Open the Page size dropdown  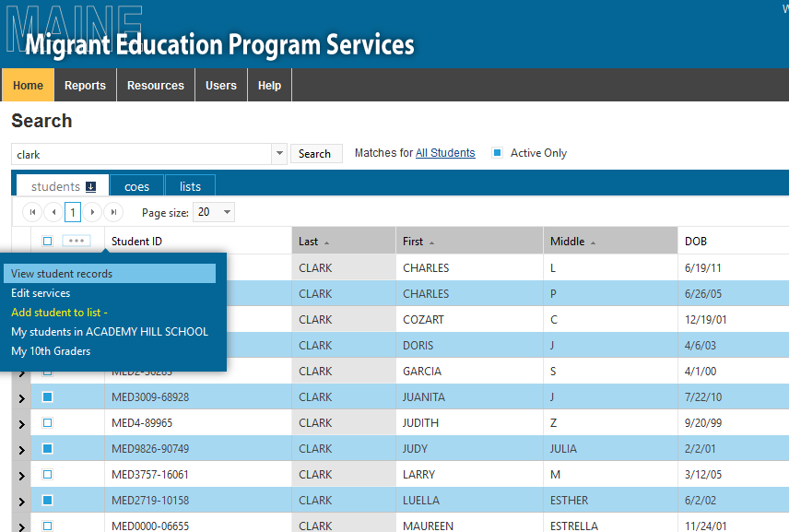[x=213, y=211]
